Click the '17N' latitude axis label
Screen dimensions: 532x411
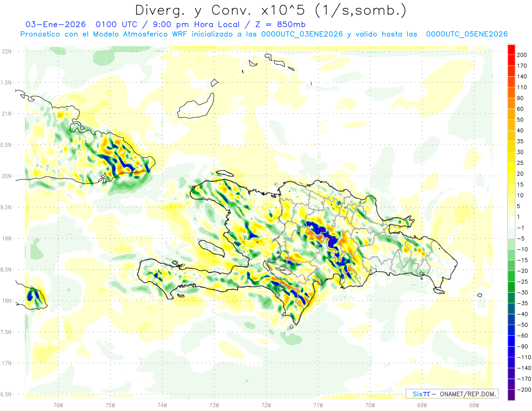7,363
